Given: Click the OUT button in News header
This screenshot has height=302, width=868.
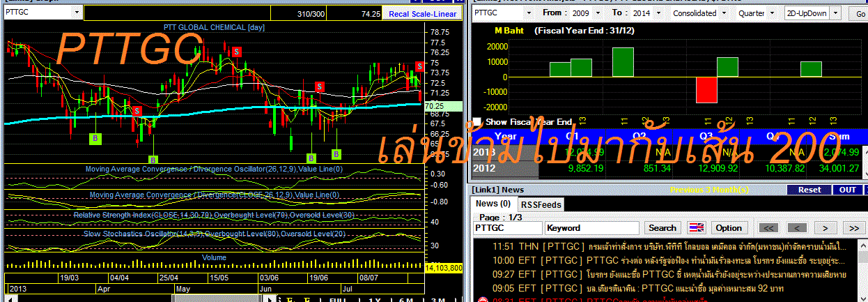Looking at the screenshot, I should [x=848, y=190].
